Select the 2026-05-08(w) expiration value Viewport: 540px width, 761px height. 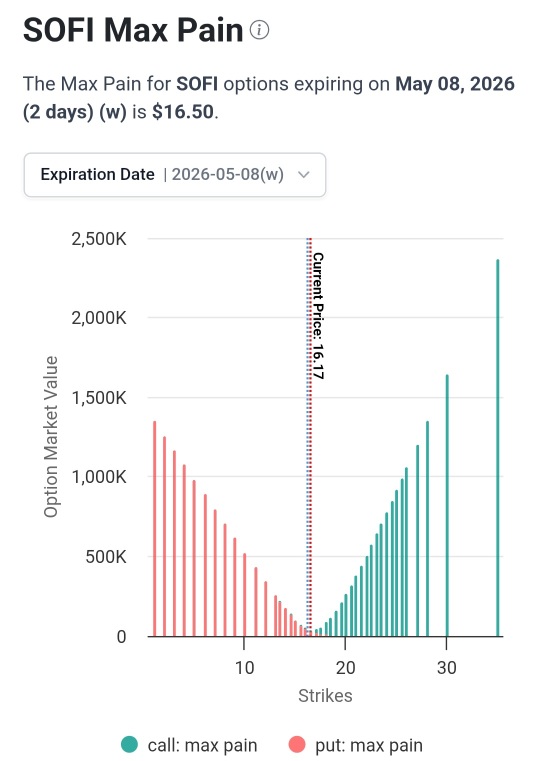pos(228,174)
